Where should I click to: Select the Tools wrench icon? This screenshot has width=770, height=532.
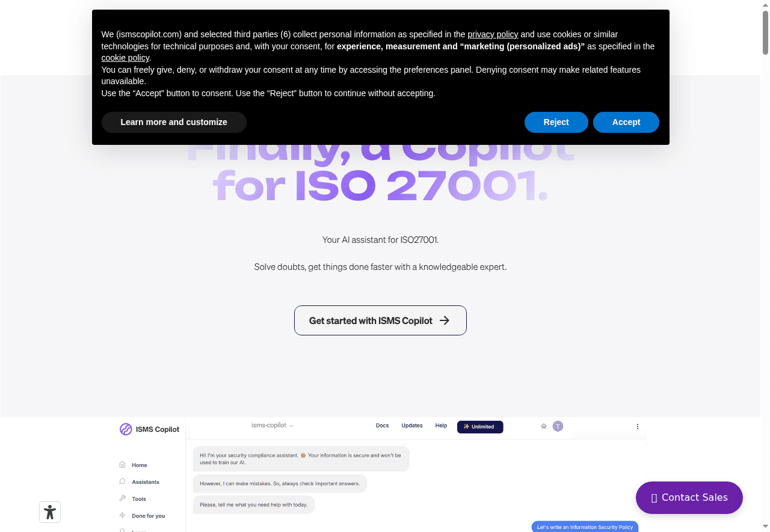pos(123,498)
